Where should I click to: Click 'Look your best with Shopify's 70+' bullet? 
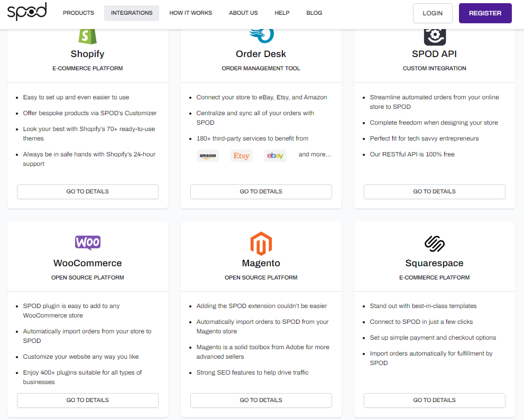[x=89, y=134]
